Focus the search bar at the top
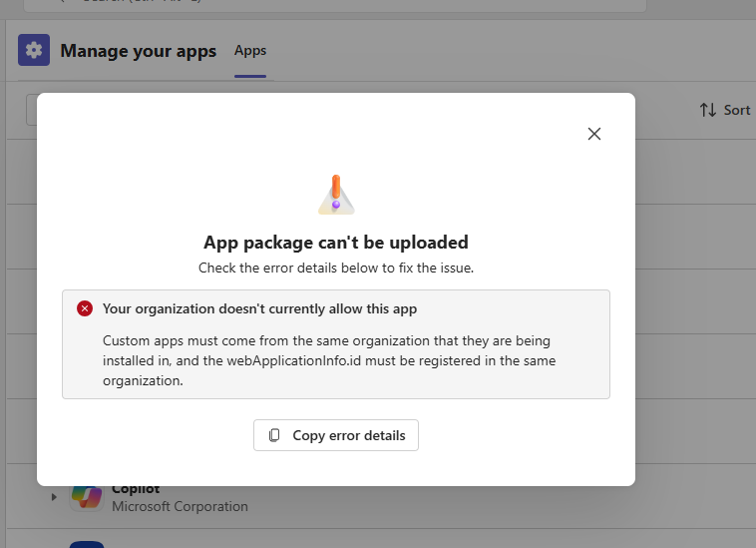The height and width of the screenshot is (548, 756). pyautogui.click(x=334, y=4)
